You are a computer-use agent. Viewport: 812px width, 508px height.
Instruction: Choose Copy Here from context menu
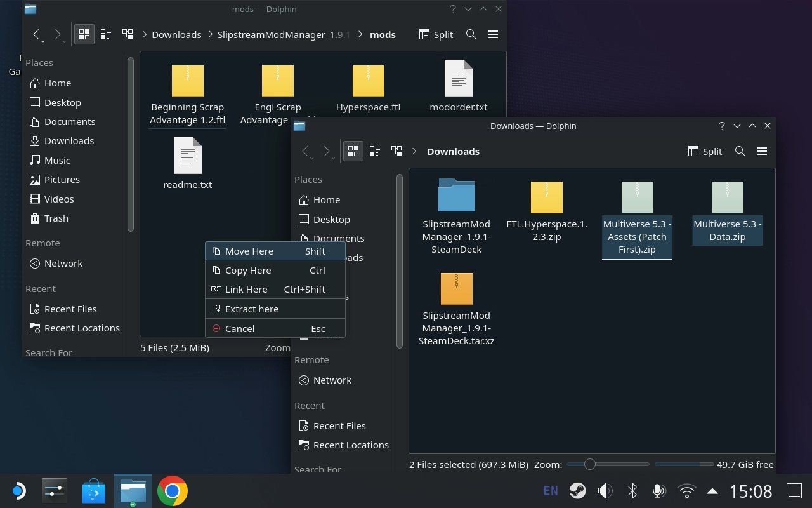[275, 270]
